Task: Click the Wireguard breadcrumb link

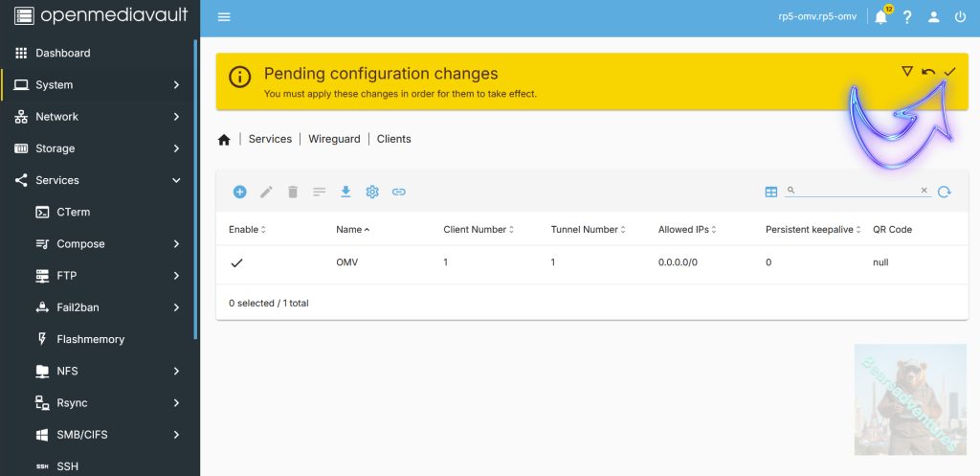Action: [x=334, y=139]
